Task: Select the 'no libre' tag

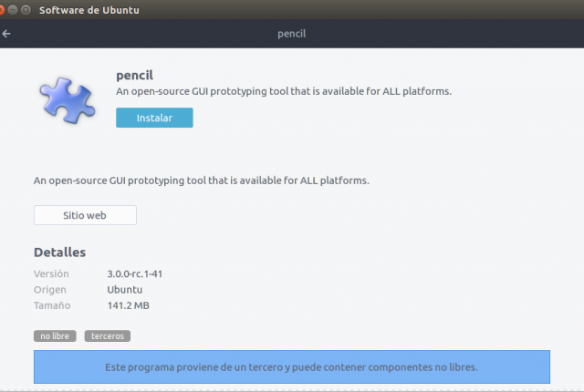Action: click(x=55, y=335)
